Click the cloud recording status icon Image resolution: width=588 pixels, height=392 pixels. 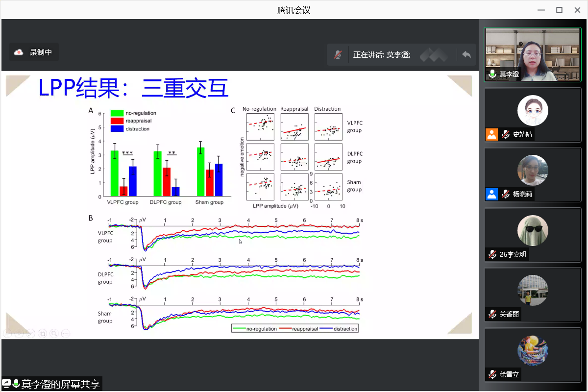19,52
